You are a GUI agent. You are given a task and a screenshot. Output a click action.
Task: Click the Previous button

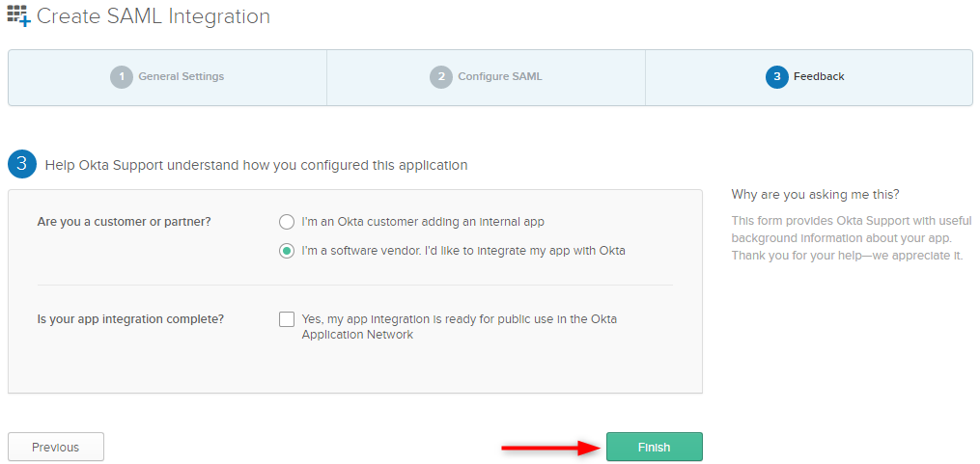coord(56,448)
